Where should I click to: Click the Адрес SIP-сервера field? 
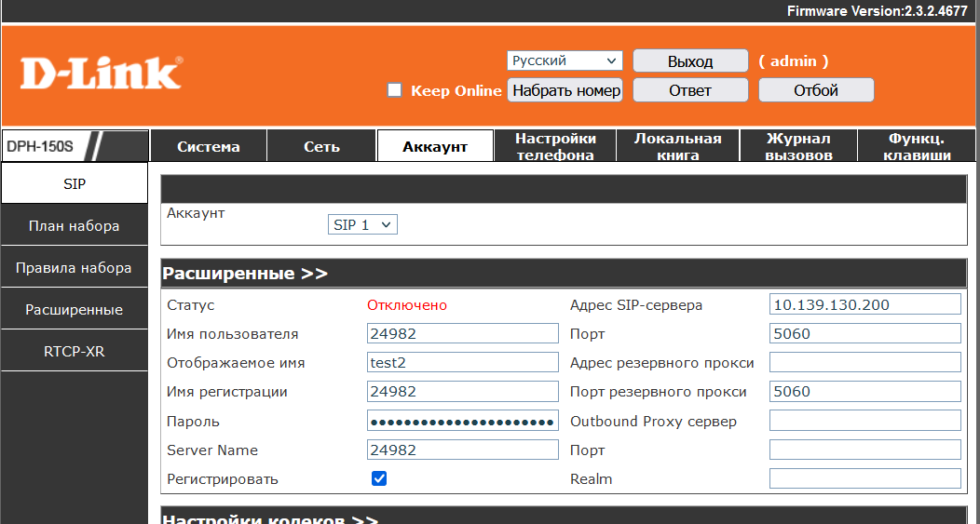(865, 304)
